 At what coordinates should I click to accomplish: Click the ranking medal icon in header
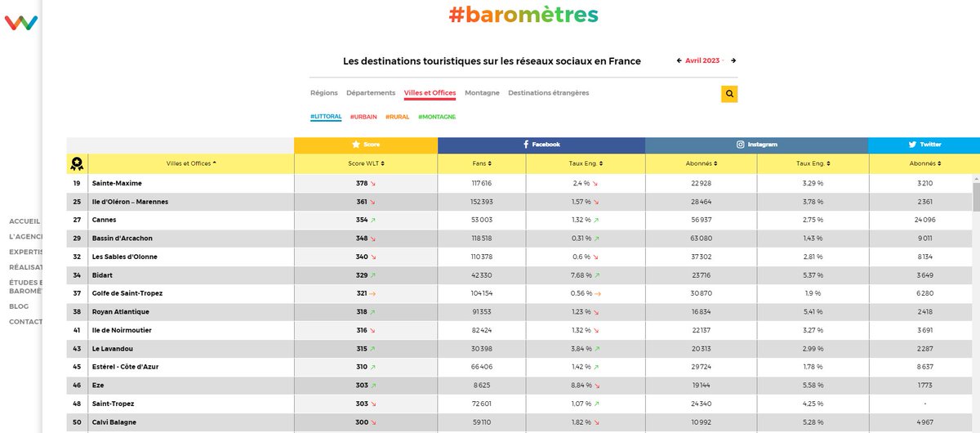[x=77, y=163]
